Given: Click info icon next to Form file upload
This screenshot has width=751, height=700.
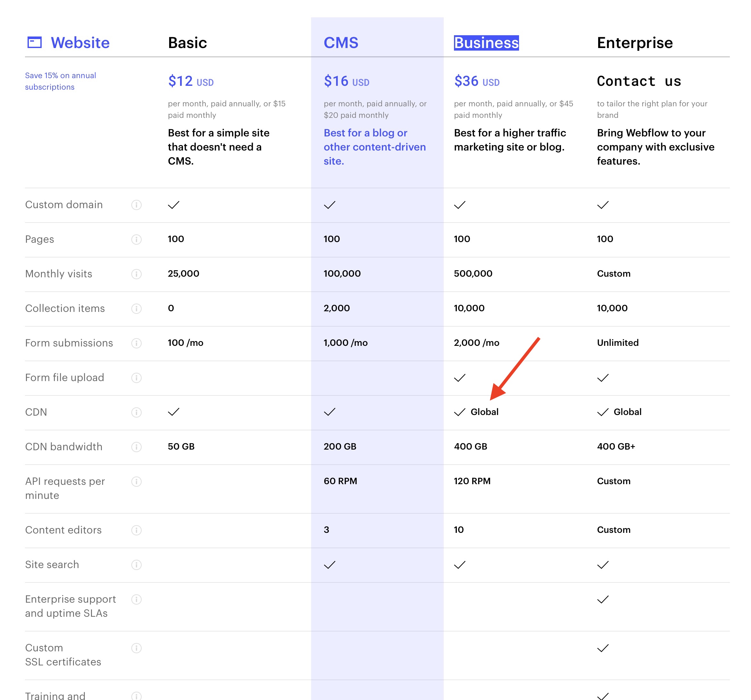Looking at the screenshot, I should (x=136, y=378).
